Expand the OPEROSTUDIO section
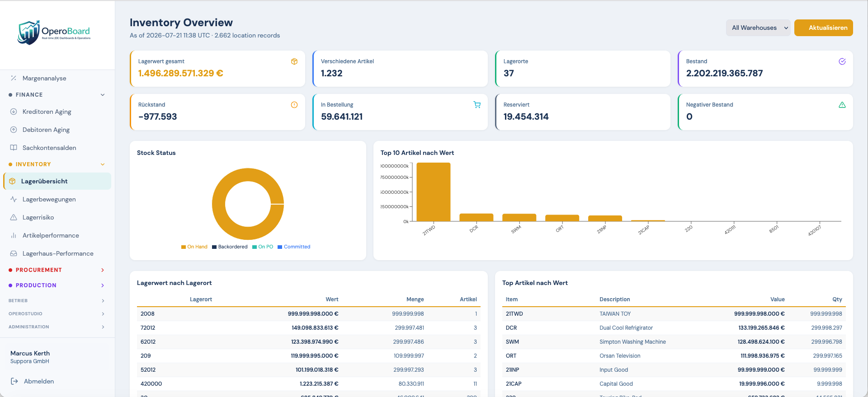The width and height of the screenshot is (868, 397). (x=57, y=314)
